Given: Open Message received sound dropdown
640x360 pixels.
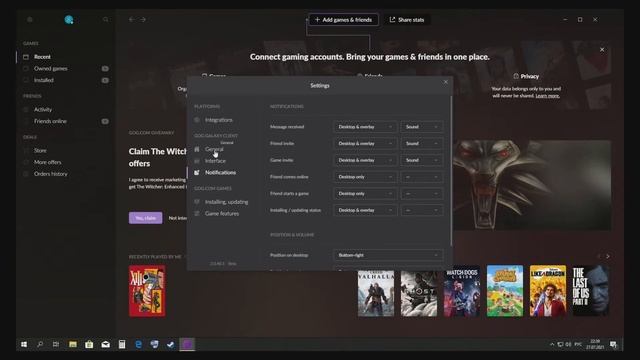Looking at the screenshot, I should [x=422, y=127].
